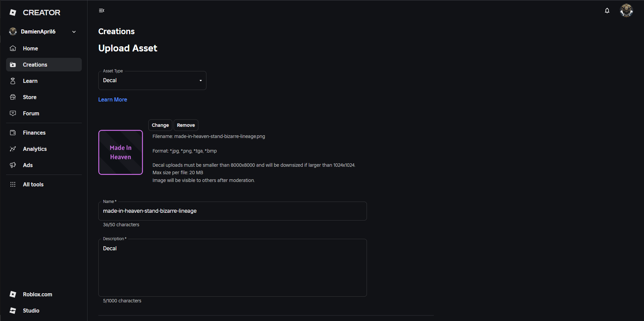
Task: Open the notifications bell
Action: click(x=607, y=10)
